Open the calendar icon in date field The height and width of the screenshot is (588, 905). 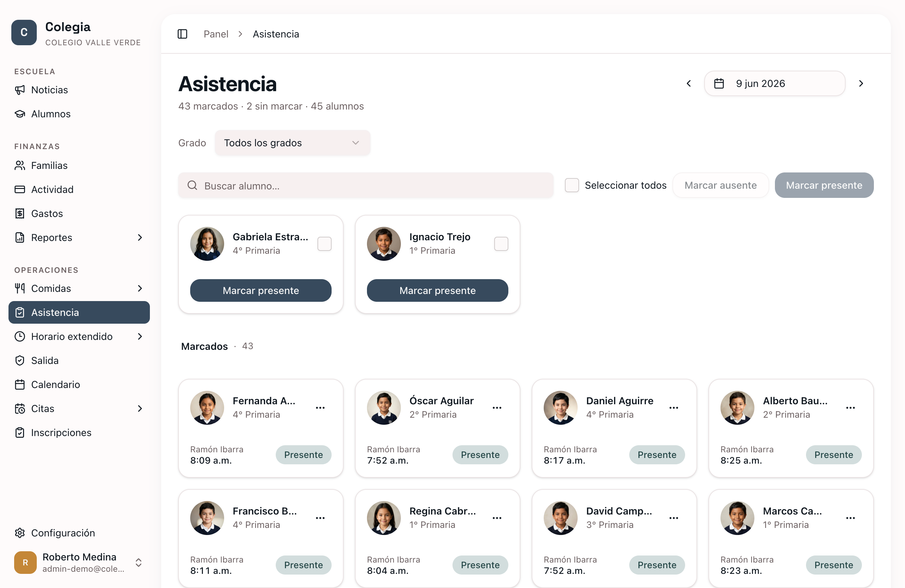719,83
